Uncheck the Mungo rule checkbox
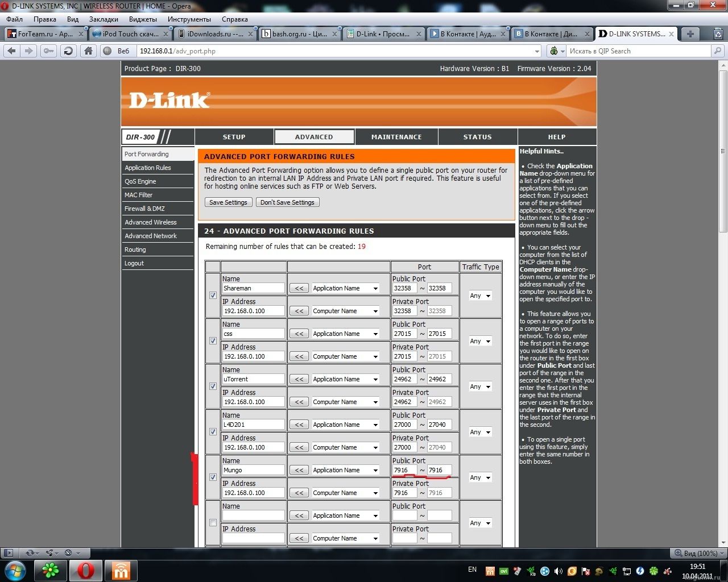Screen dimensions: 728x582 [213, 477]
